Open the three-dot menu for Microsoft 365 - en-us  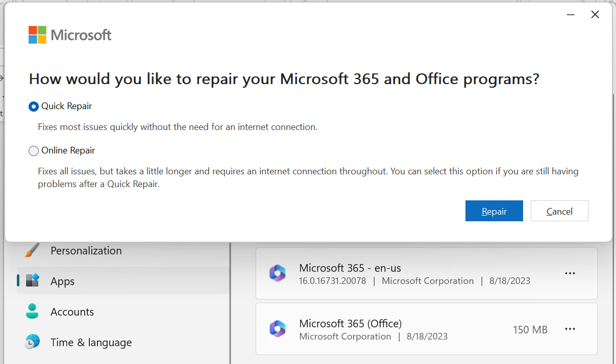[570, 273]
